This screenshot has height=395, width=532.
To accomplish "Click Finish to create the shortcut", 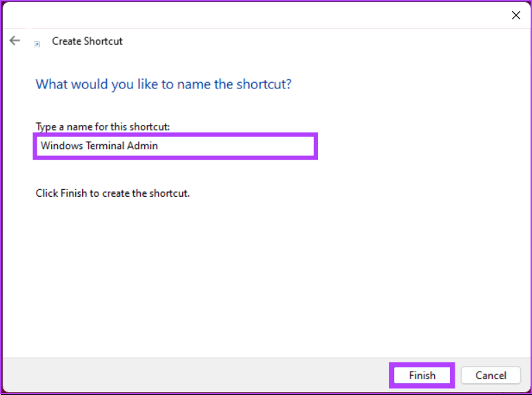I will click(422, 375).
